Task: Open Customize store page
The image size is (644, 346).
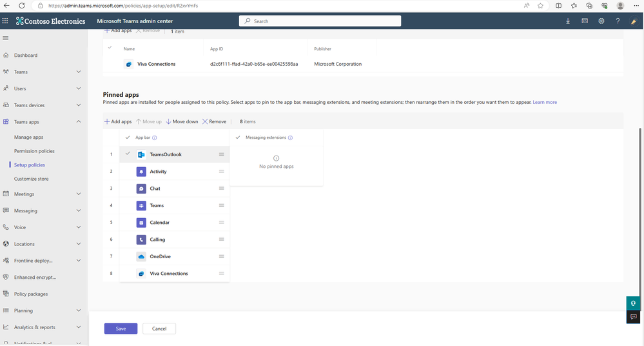Action: [x=31, y=179]
